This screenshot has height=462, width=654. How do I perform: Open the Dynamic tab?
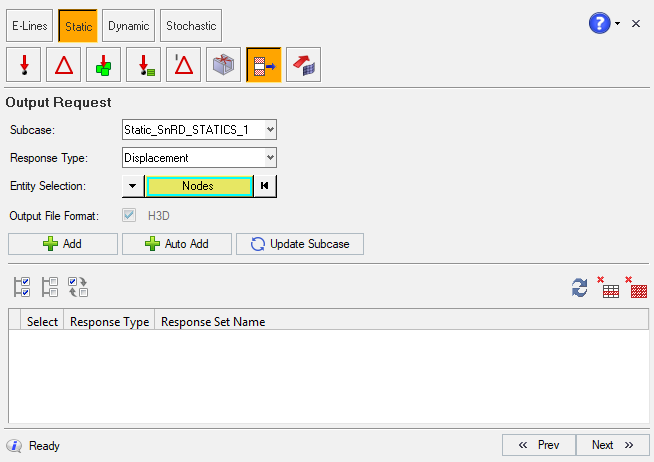click(x=128, y=26)
